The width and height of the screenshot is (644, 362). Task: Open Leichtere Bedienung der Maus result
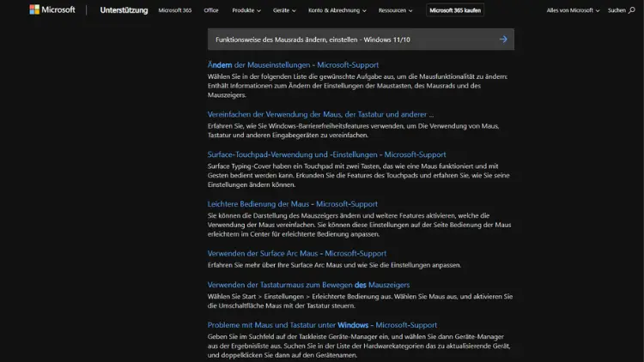coord(293,204)
